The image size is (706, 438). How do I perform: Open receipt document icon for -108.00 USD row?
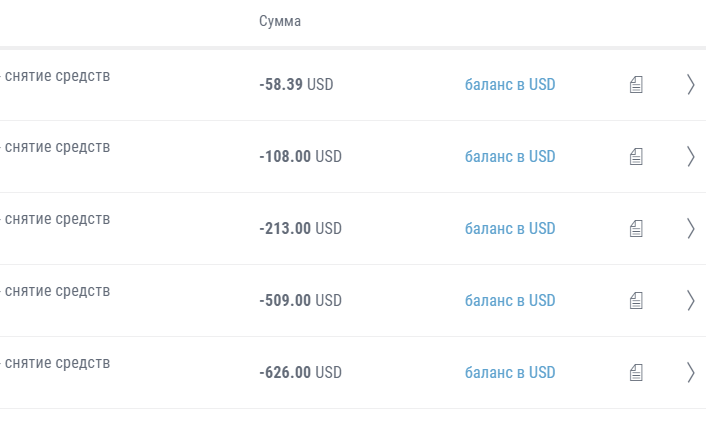636,157
